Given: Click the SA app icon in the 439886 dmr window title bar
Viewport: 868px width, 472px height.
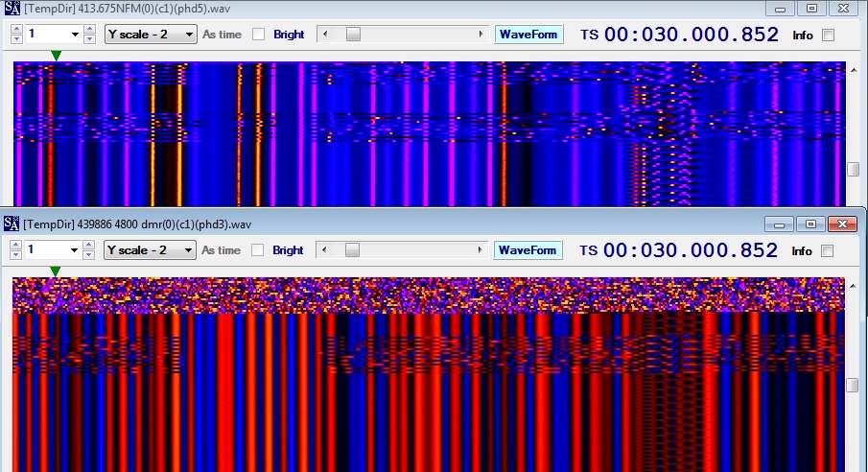Looking at the screenshot, I should pyautogui.click(x=12, y=224).
